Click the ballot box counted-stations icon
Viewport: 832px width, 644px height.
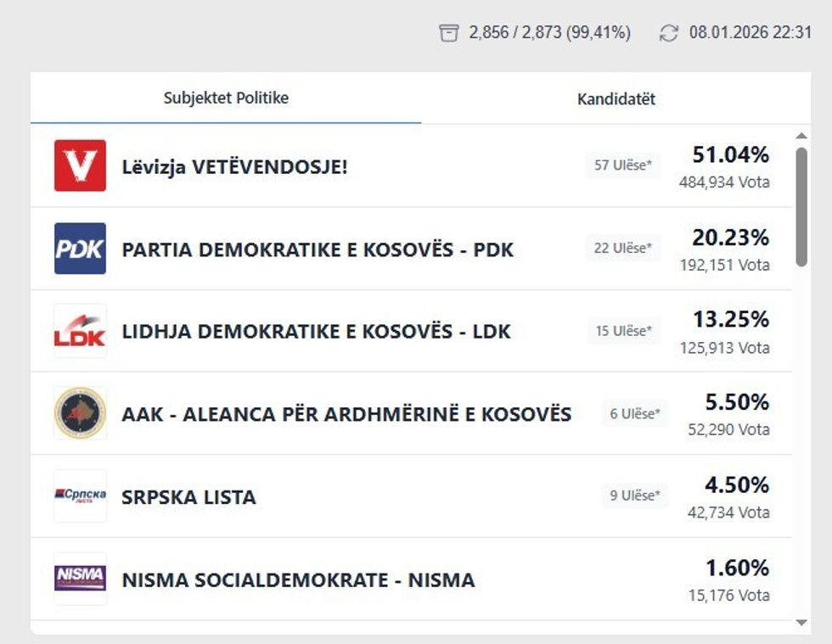pyautogui.click(x=448, y=33)
